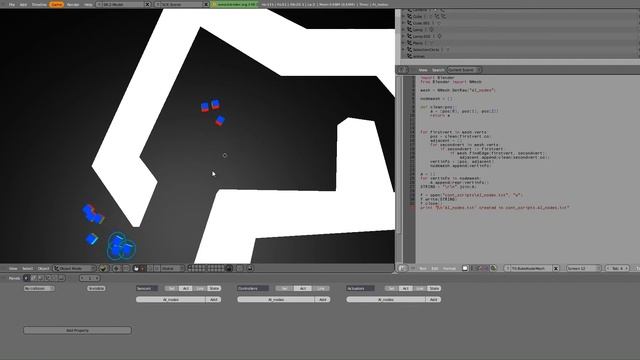Open the File menu in top bar
The image size is (640, 360).
tap(12, 4)
